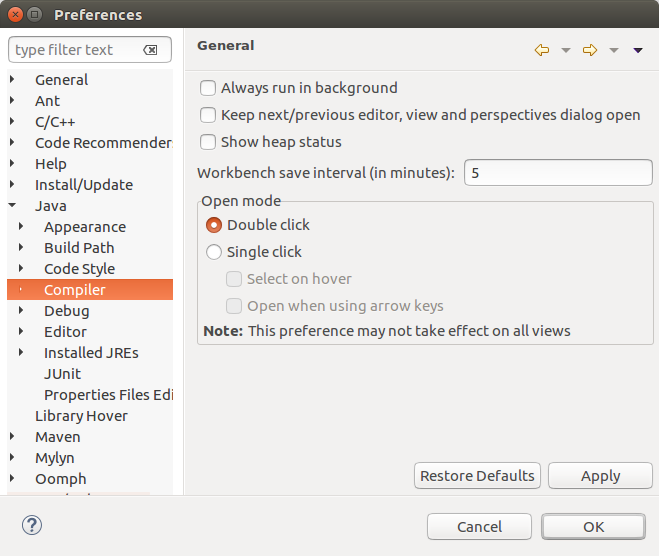The image size is (659, 556).
Task: Collapse the Java tree node
Action: pos(12,206)
